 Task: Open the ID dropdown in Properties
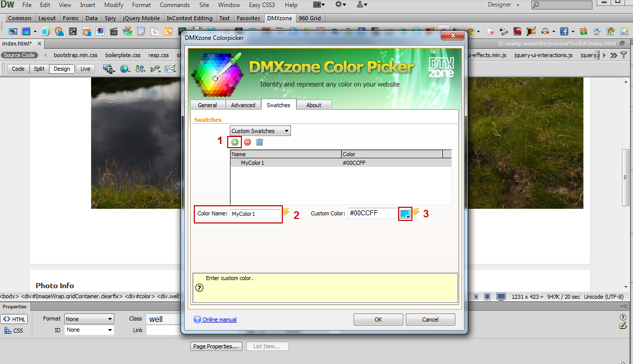point(89,330)
